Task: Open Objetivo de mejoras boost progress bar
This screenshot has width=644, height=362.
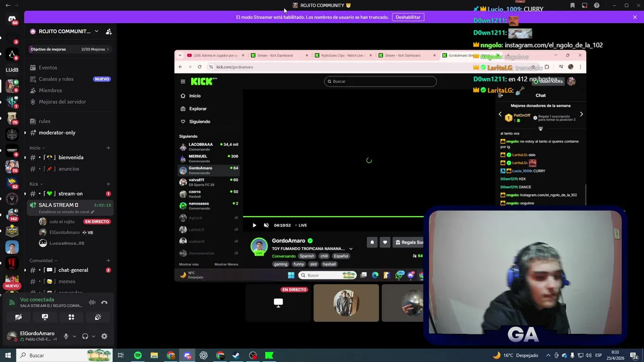Action: click(x=70, y=49)
